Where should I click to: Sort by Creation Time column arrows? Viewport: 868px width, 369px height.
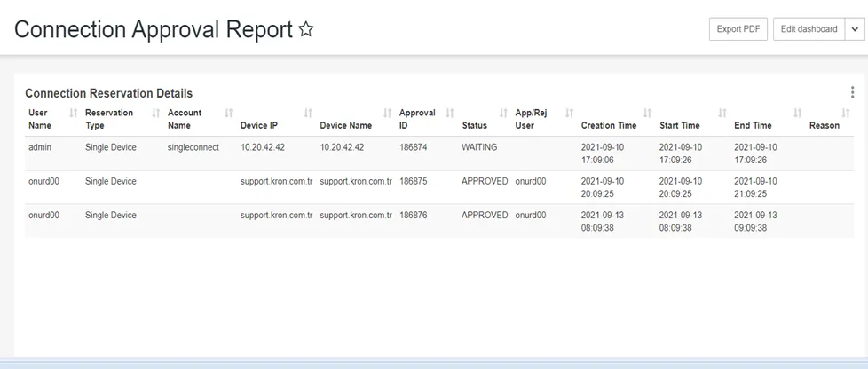coord(647,113)
